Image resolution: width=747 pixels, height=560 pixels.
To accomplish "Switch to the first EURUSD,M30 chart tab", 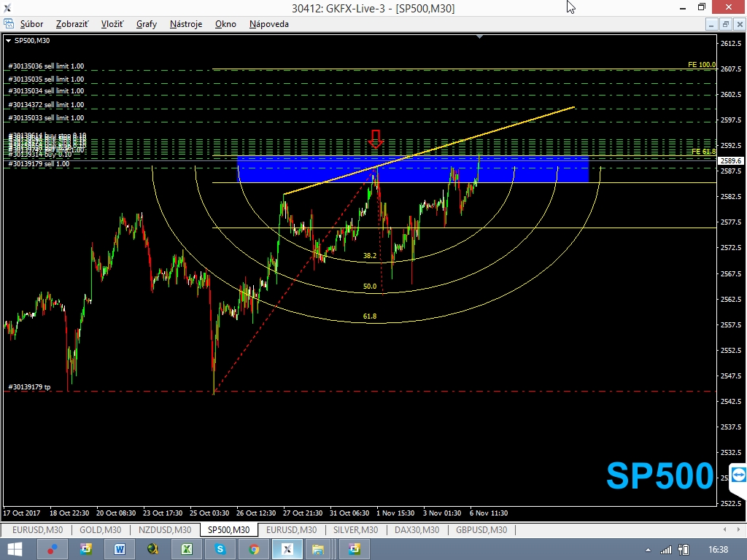I will (37, 529).
